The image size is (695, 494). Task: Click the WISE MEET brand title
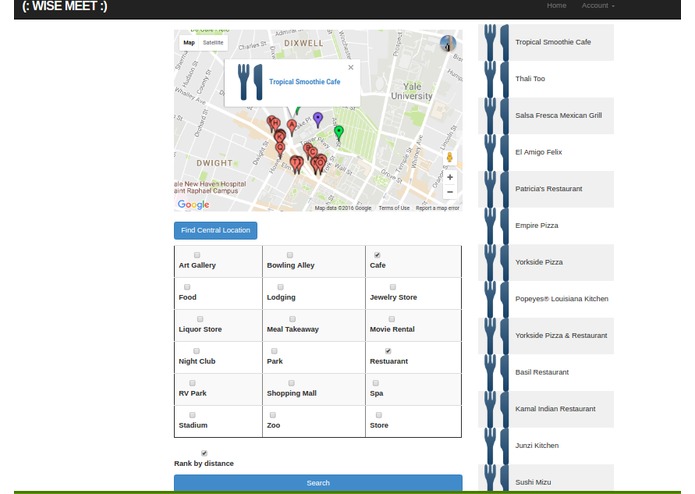(65, 6)
